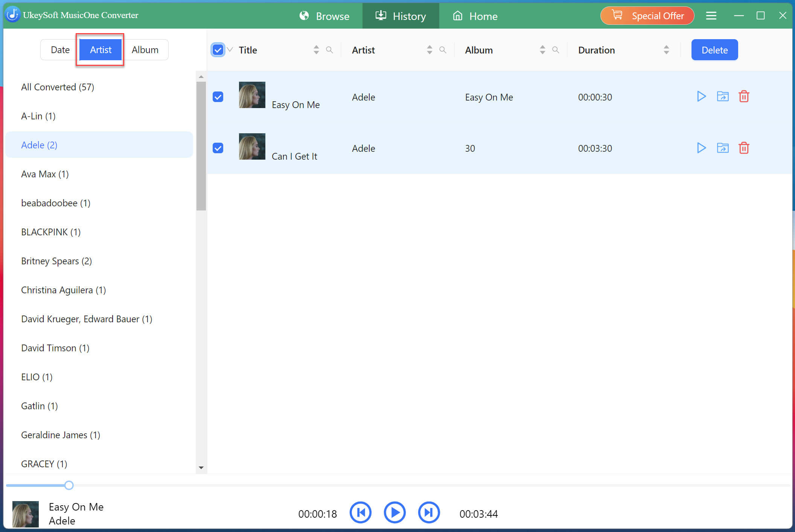Click the now-playing album art in player

26,514
